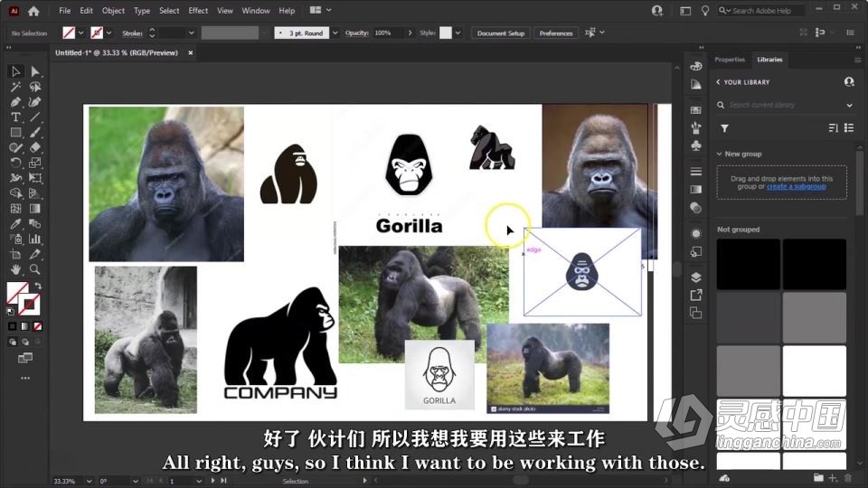Change screen mode in toolbar
This screenshot has height=488, width=868.
pyautogui.click(x=25, y=358)
